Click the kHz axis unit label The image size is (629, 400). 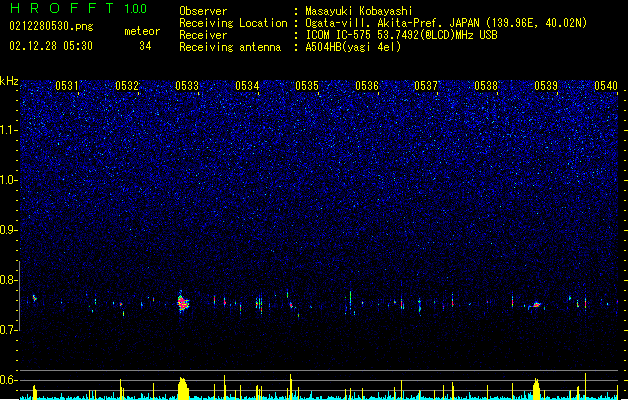[9, 81]
